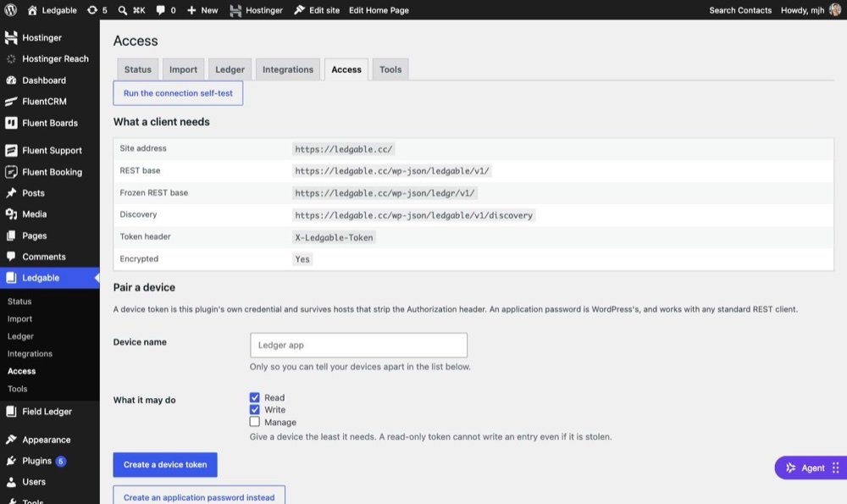847x504 pixels.
Task: Click the Fluent Boards sidebar icon
Action: (11, 123)
